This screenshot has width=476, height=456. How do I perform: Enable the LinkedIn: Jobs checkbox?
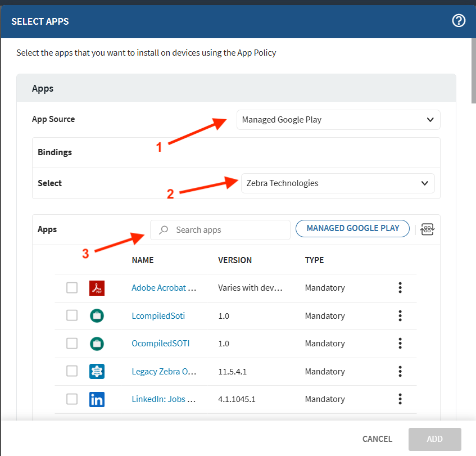point(72,399)
